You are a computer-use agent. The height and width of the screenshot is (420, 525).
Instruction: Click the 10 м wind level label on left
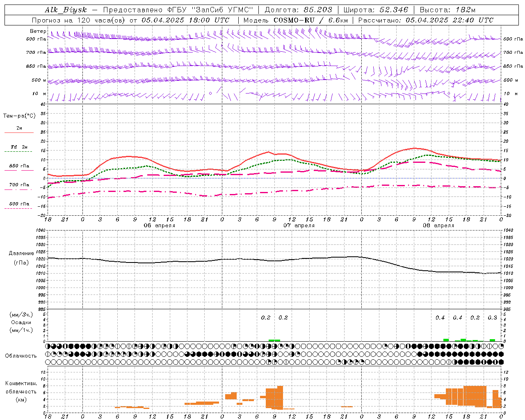coord(39,94)
